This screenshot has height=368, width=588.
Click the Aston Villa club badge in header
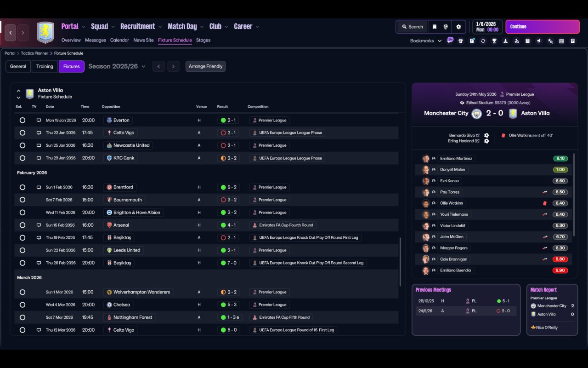point(45,33)
